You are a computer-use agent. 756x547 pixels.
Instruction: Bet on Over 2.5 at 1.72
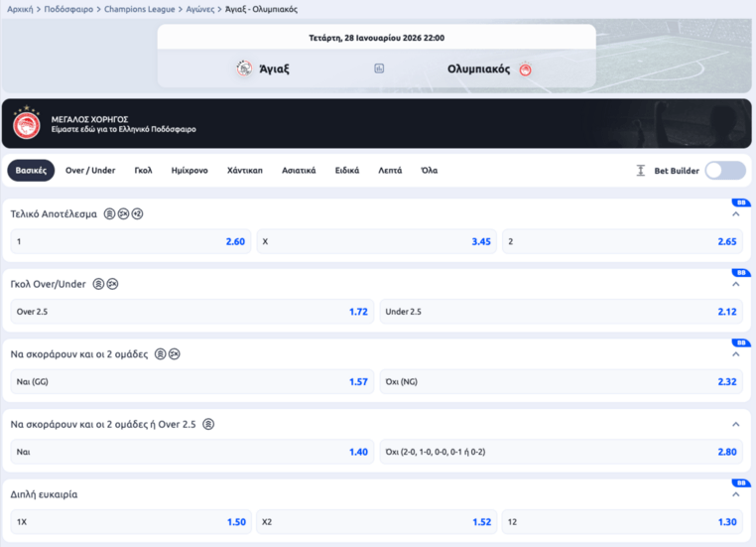click(x=191, y=312)
